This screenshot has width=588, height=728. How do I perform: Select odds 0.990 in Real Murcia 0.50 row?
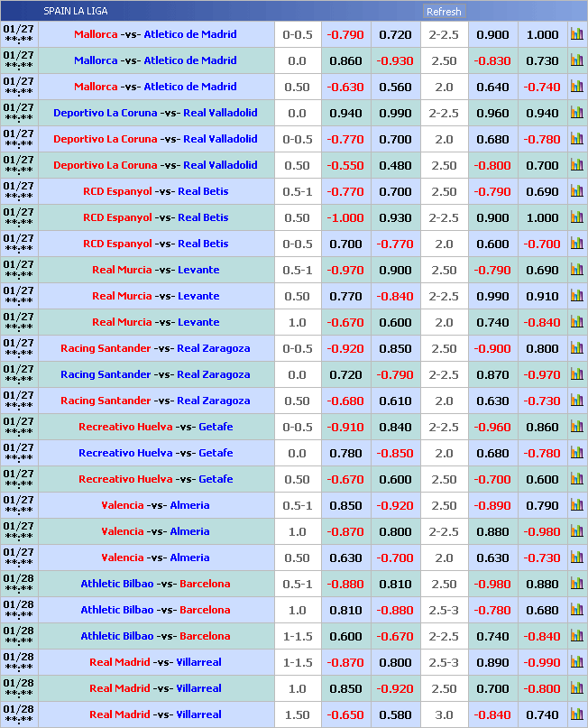tap(492, 296)
